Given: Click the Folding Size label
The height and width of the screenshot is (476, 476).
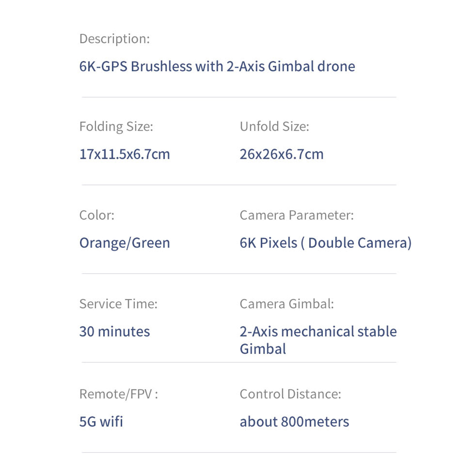Looking at the screenshot, I should [x=117, y=126].
